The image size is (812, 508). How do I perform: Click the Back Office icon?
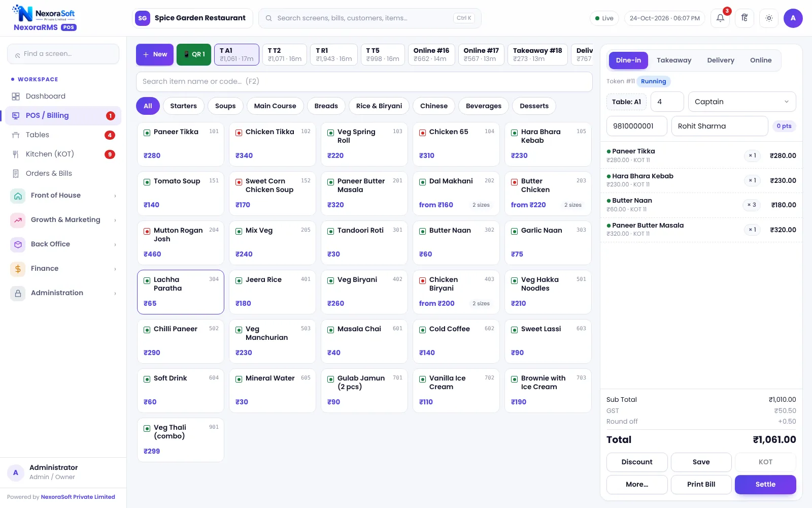[18, 244]
